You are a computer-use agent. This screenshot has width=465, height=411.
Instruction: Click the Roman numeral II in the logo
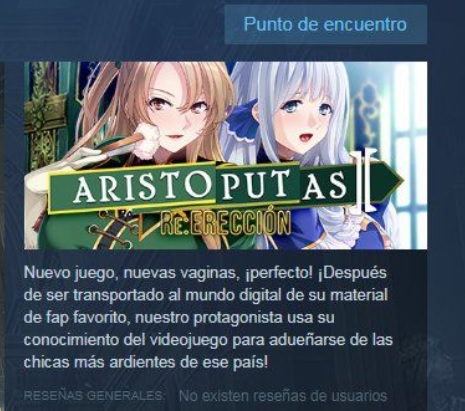(x=367, y=181)
